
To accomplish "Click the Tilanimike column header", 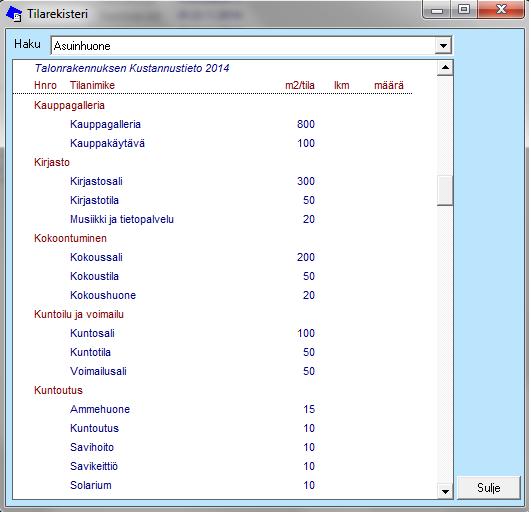I will (92, 85).
